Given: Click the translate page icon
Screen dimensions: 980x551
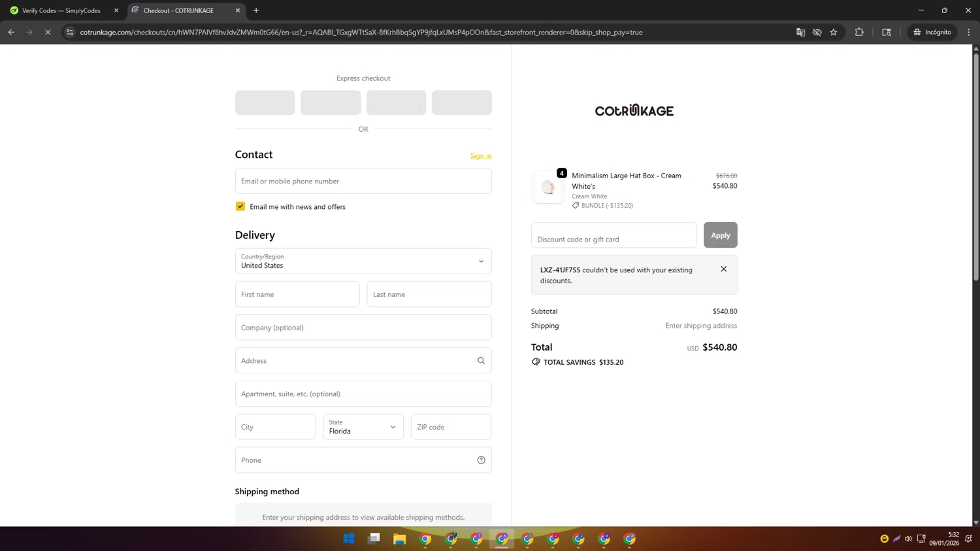Looking at the screenshot, I should click(800, 32).
